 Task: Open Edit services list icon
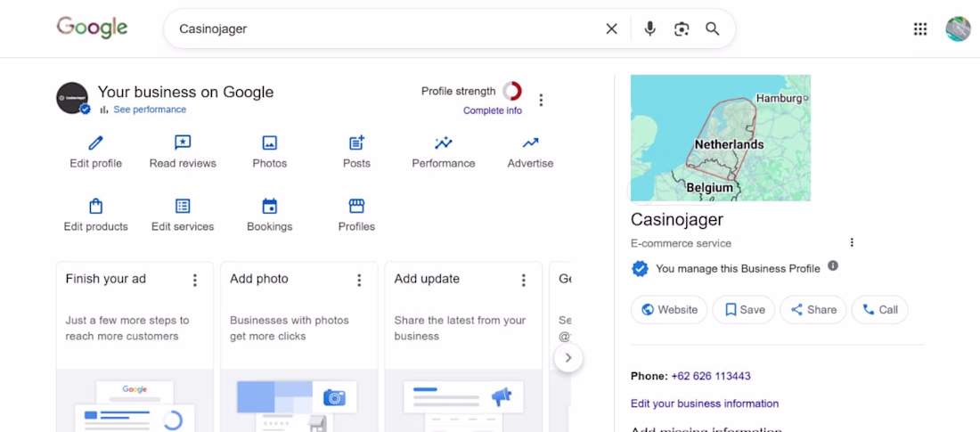click(183, 207)
